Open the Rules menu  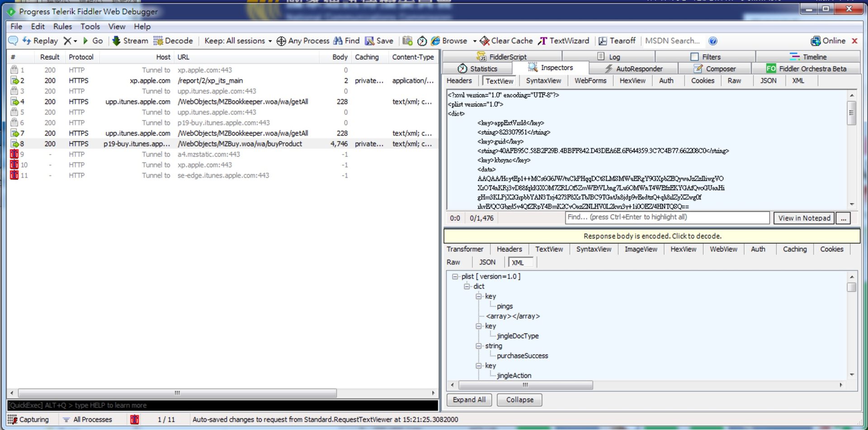click(62, 26)
